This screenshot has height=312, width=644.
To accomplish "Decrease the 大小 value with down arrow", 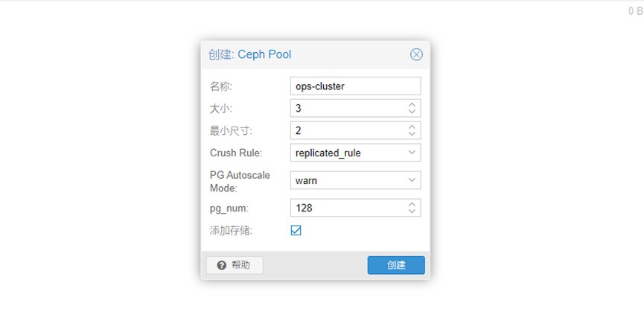I will 412,112.
